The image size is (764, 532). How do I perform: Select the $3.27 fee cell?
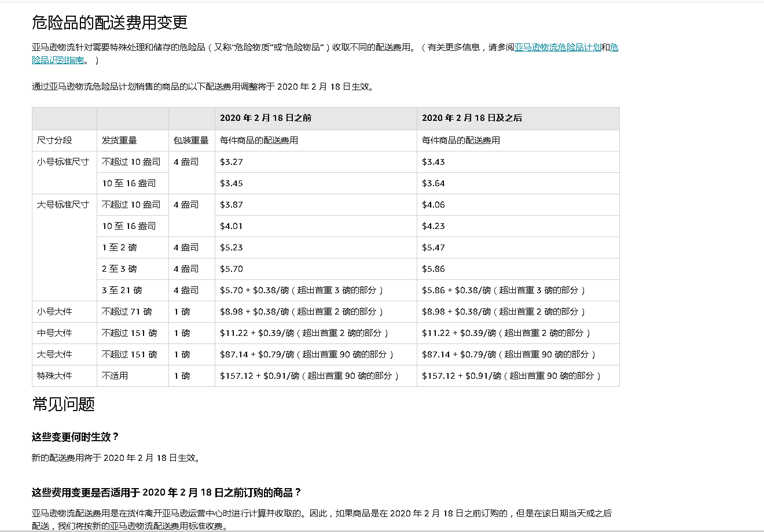coord(316,162)
